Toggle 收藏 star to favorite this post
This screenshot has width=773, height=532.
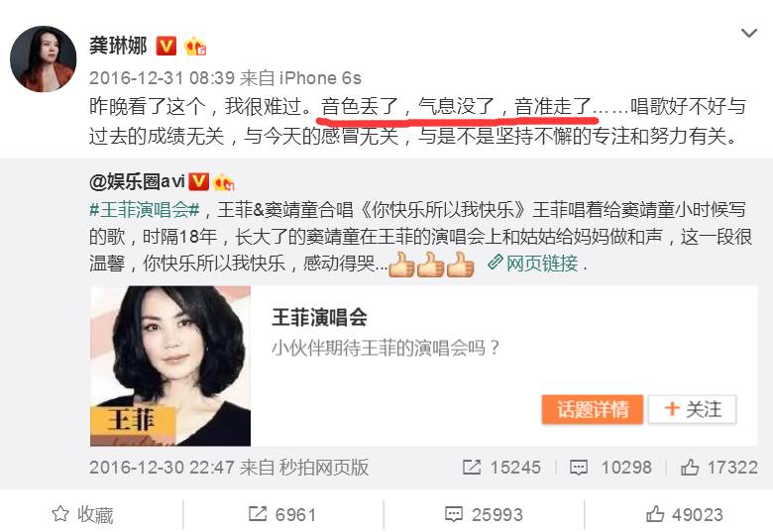83,515
